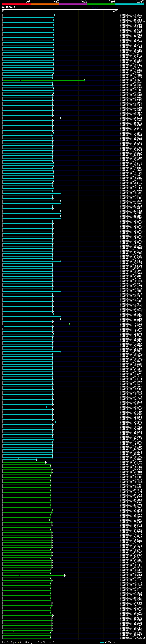The height and width of the screenshot is (644, 146).
Task: Select the UniRef100_Q6H7S2-2 label
Action: click(132, 22)
